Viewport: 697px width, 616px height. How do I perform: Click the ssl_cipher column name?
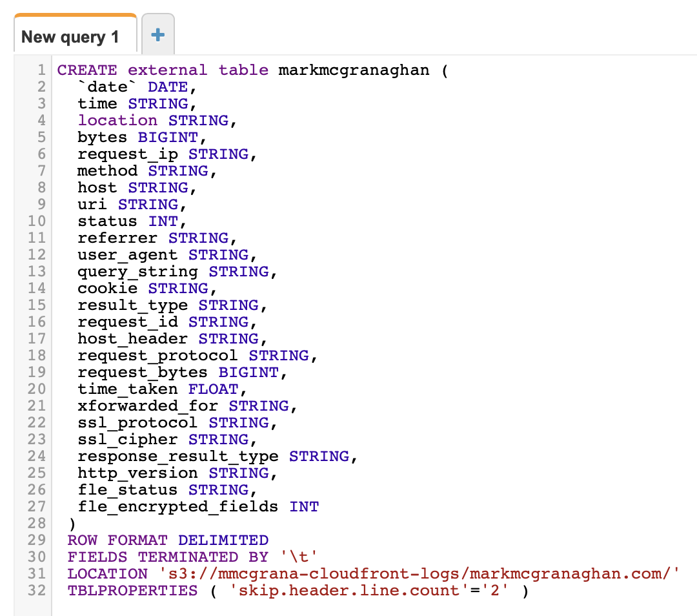tap(128, 440)
